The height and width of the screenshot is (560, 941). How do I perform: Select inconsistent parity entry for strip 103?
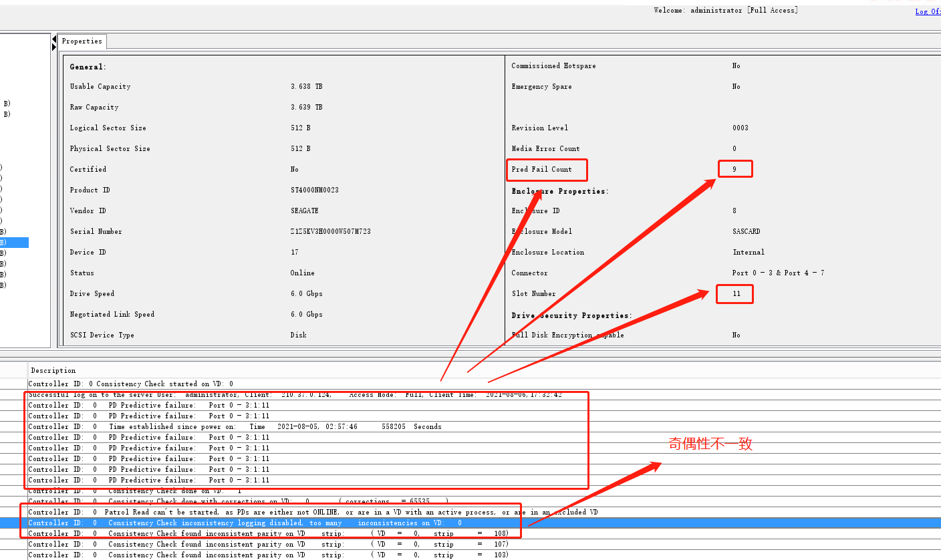click(267, 555)
